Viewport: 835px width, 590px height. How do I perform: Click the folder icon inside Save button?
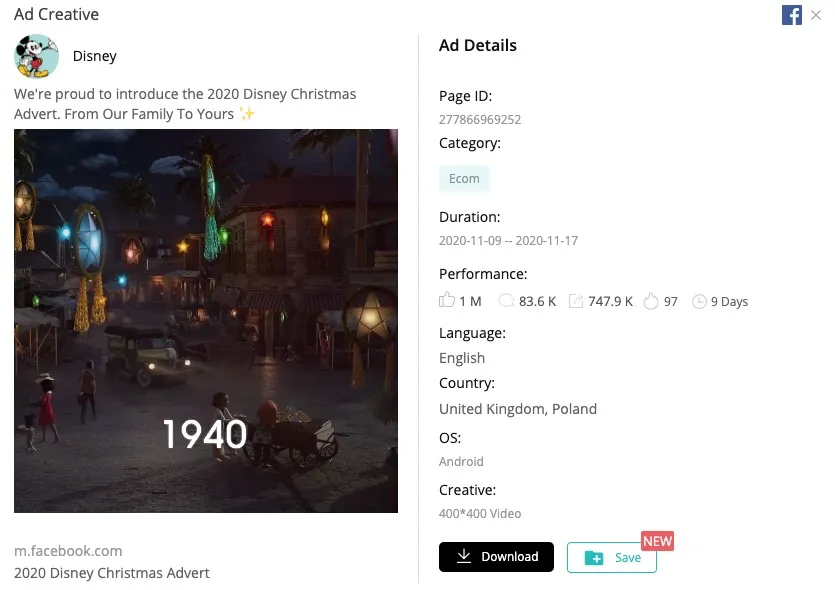point(593,557)
